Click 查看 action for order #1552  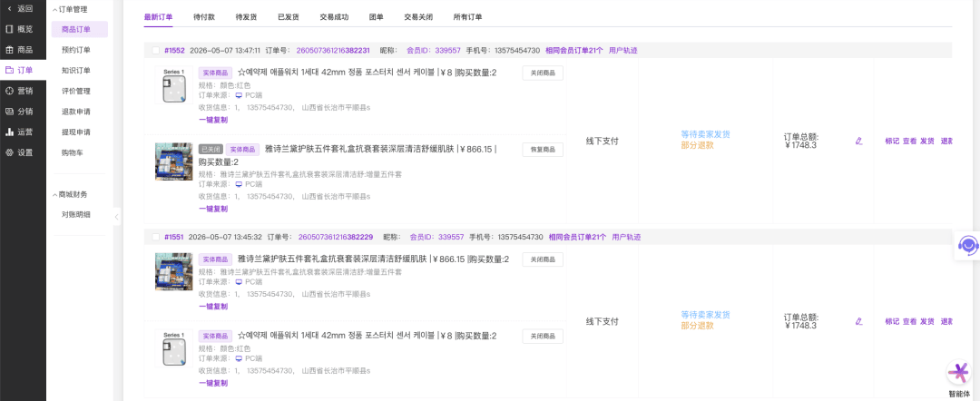pyautogui.click(x=909, y=142)
